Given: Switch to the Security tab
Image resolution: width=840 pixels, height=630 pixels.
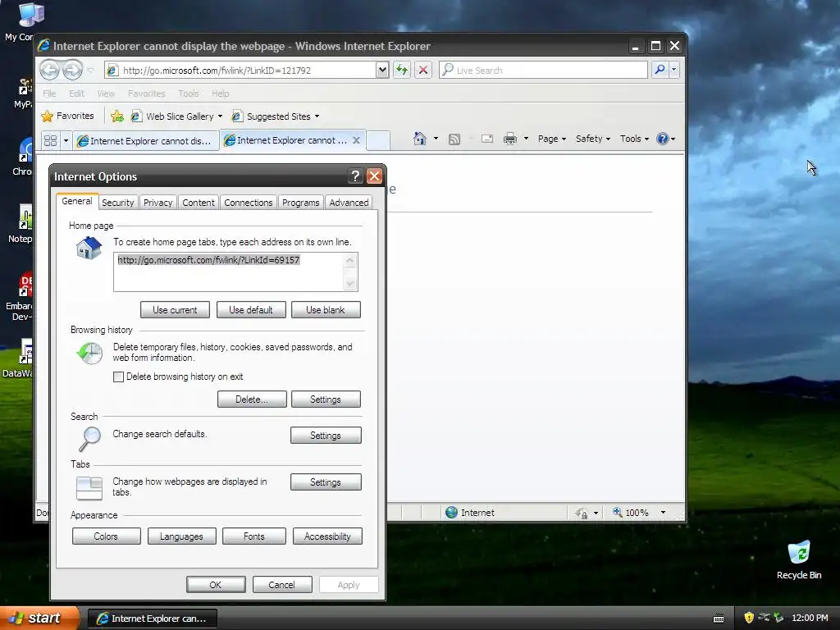Looking at the screenshot, I should 118,203.
